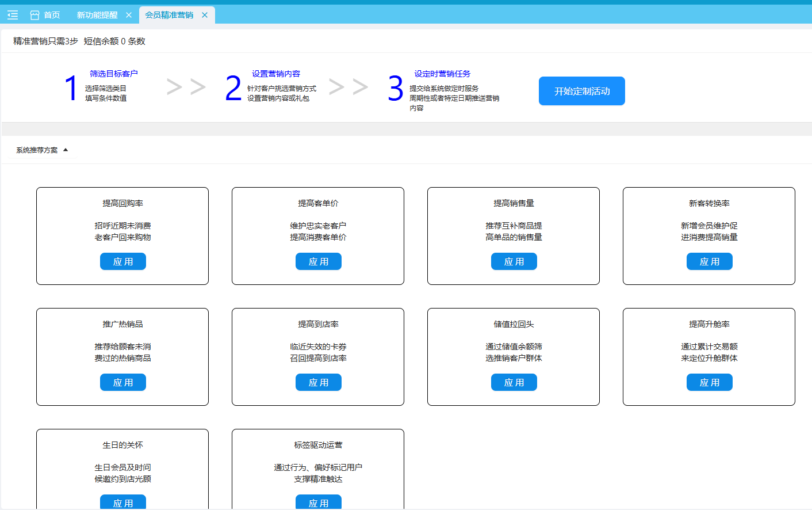
Task: Click step 2 设置营销内容 heading
Action: click(x=275, y=74)
